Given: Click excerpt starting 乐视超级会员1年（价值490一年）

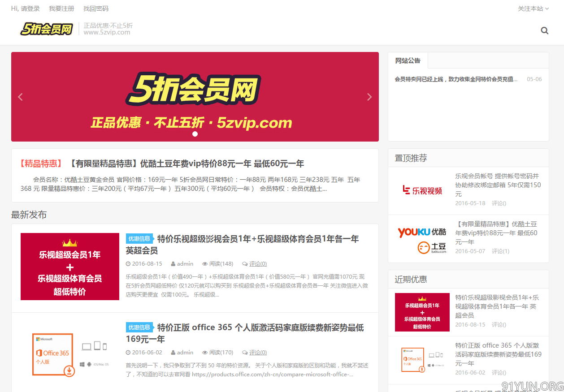Looking at the screenshot, I should click(x=247, y=286).
